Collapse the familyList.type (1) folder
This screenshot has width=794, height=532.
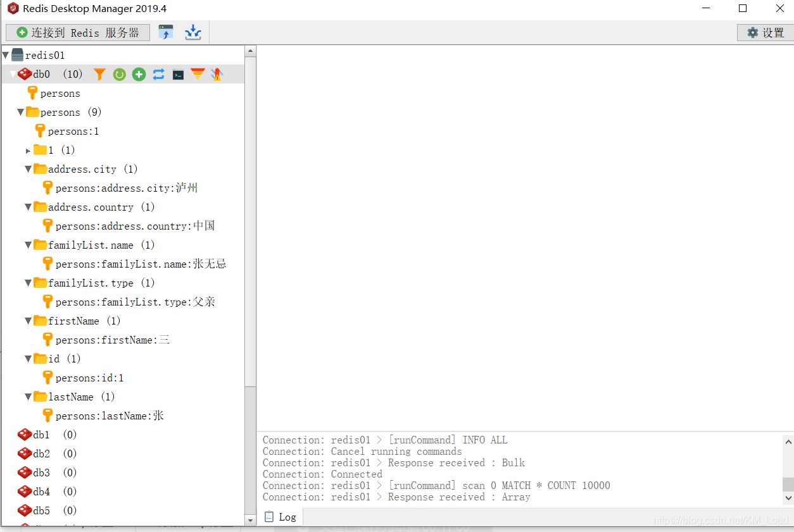click(28, 283)
